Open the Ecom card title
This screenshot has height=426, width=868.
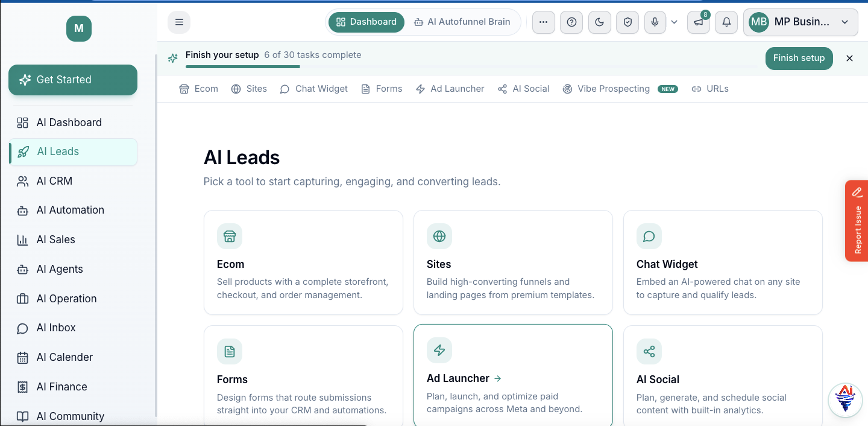pyautogui.click(x=231, y=264)
